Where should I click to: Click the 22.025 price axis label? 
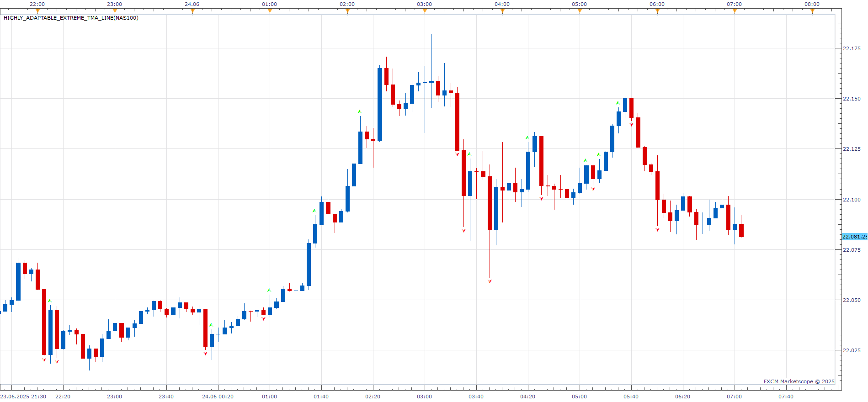(852, 350)
